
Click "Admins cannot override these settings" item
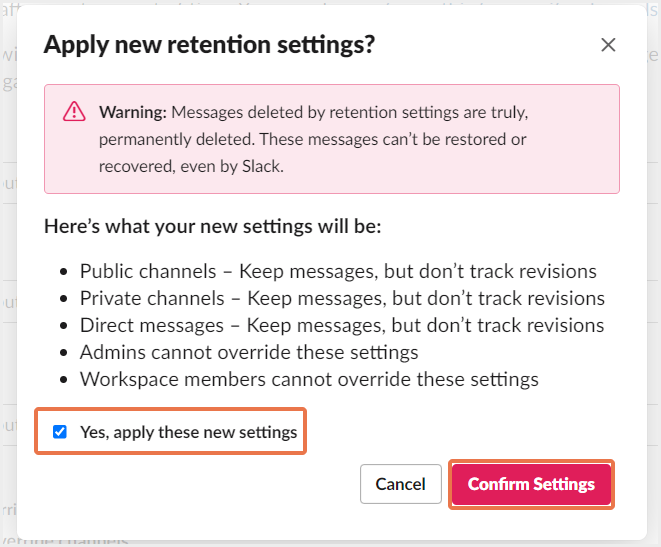click(x=249, y=352)
